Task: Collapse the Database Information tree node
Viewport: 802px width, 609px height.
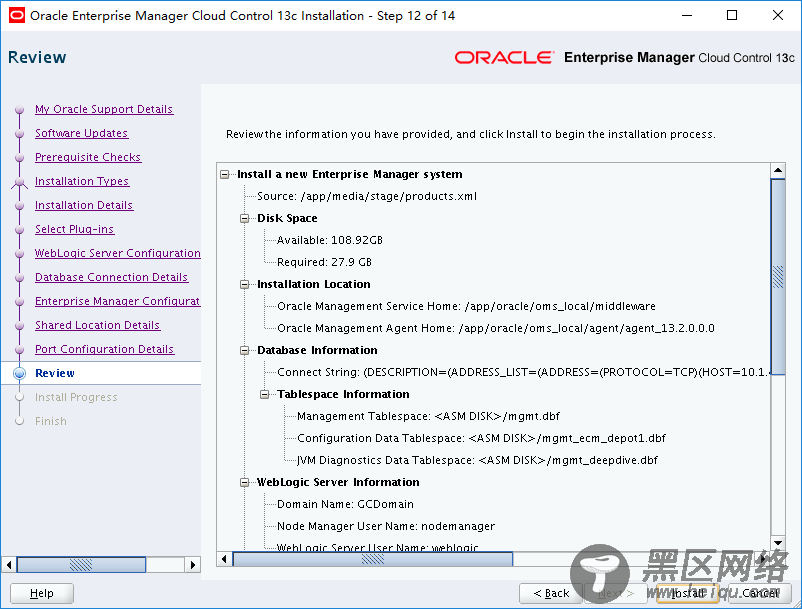Action: (x=244, y=350)
